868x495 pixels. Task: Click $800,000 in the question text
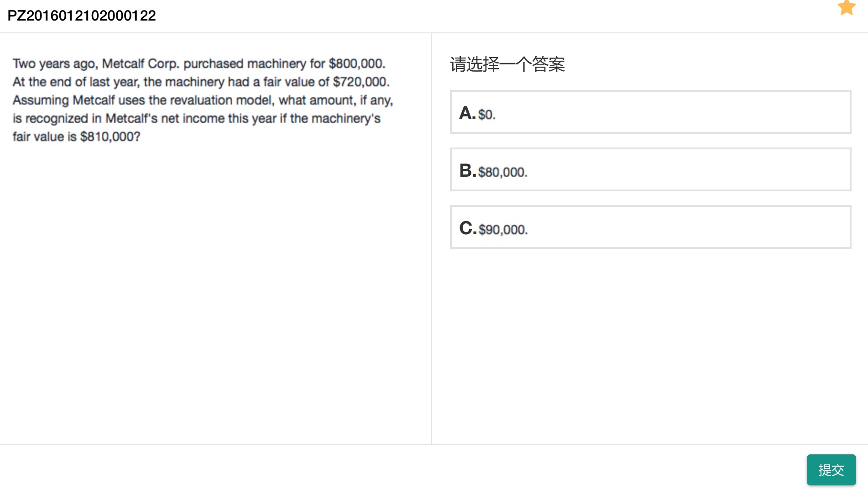pyautogui.click(x=356, y=63)
